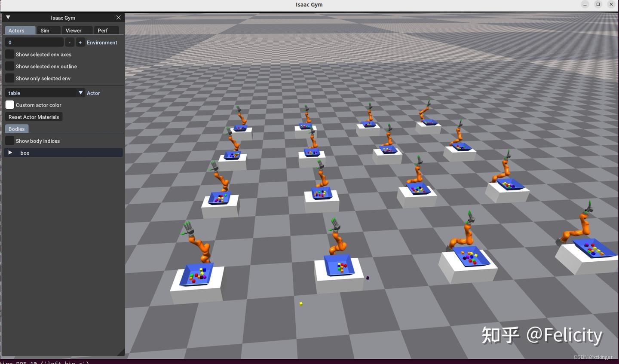Enable Show only selected env
Screen dimensions: 619x364
coord(9,79)
